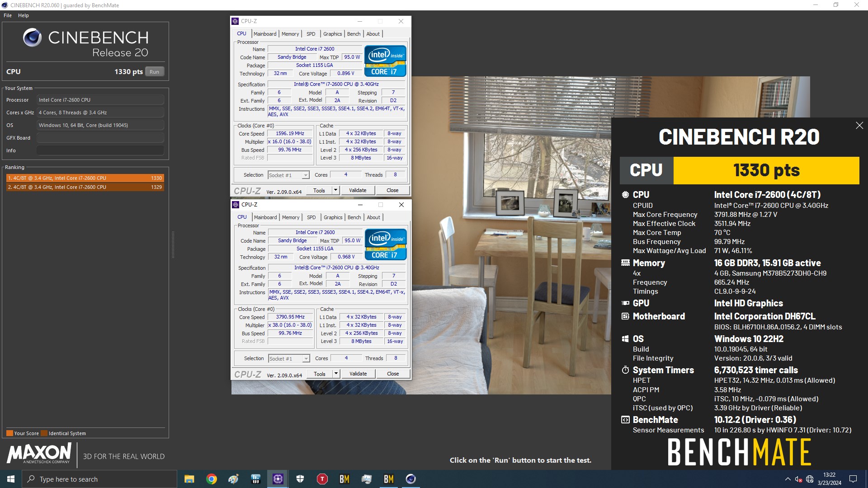Click the GFX Board field
Image resolution: width=868 pixels, height=488 pixels.
click(x=100, y=138)
